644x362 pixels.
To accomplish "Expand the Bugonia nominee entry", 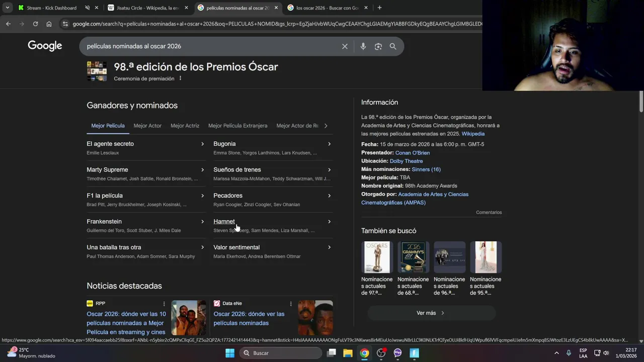I will 329,144.
